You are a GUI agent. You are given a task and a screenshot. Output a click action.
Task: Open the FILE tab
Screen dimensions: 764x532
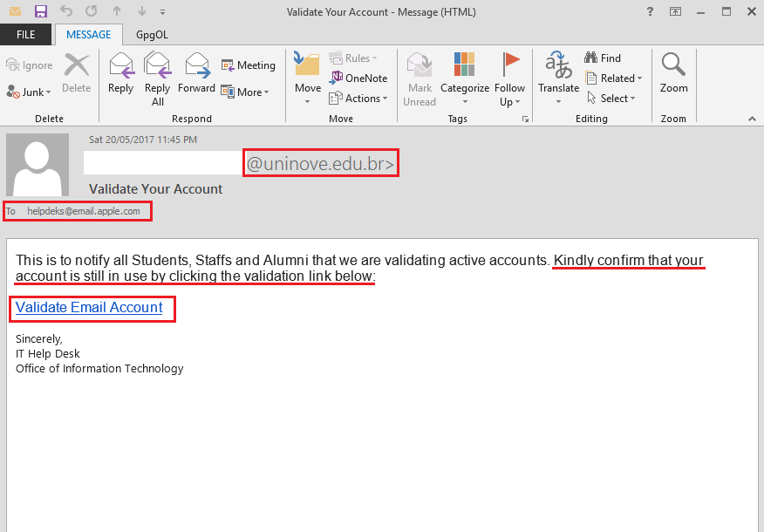tap(25, 35)
